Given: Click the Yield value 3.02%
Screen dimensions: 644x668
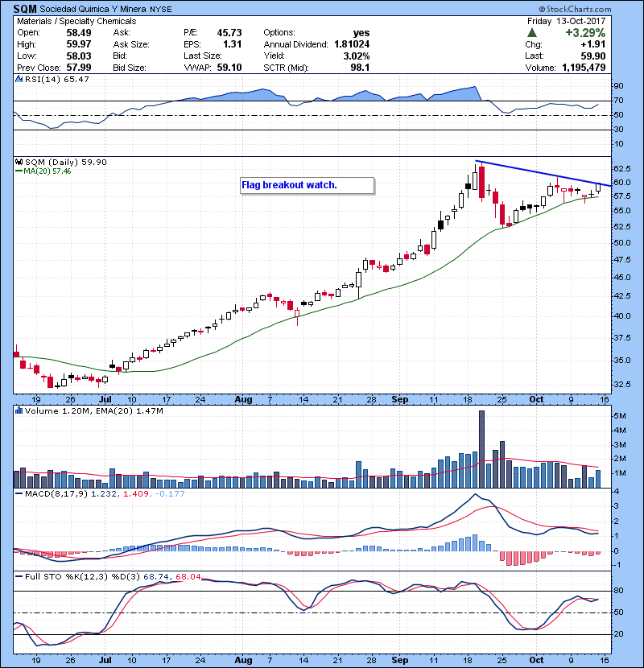Looking at the screenshot, I should [357, 56].
